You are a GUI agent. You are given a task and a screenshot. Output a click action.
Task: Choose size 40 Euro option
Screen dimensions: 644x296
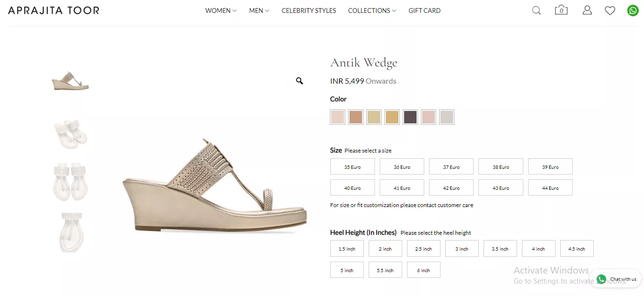click(352, 188)
